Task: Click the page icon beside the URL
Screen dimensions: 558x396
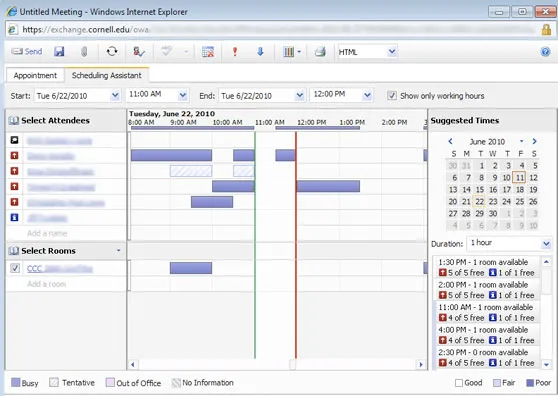Action: point(12,29)
